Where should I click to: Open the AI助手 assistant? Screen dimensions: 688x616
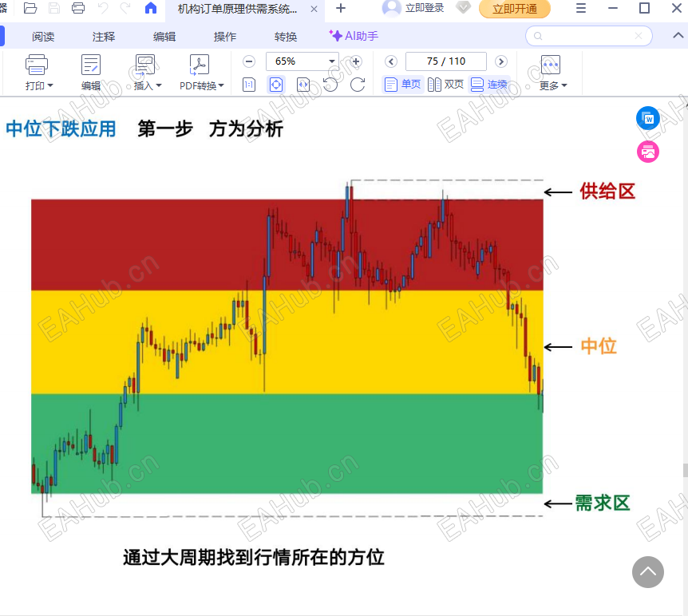[354, 36]
